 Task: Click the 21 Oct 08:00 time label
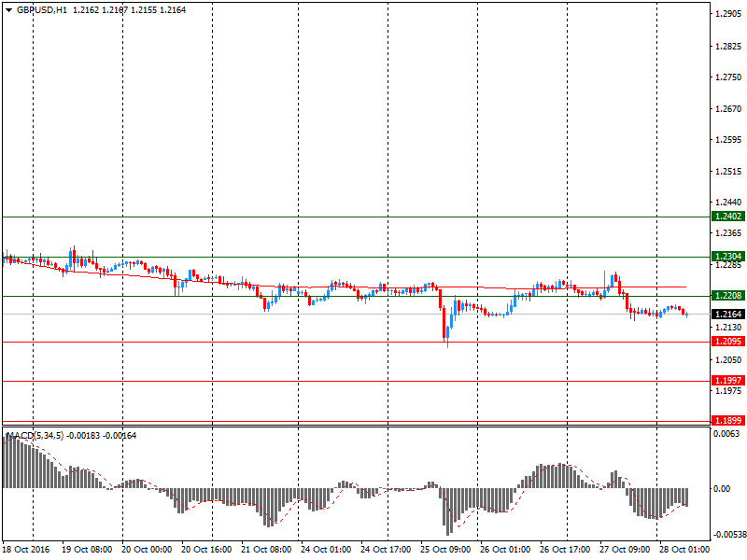click(266, 550)
